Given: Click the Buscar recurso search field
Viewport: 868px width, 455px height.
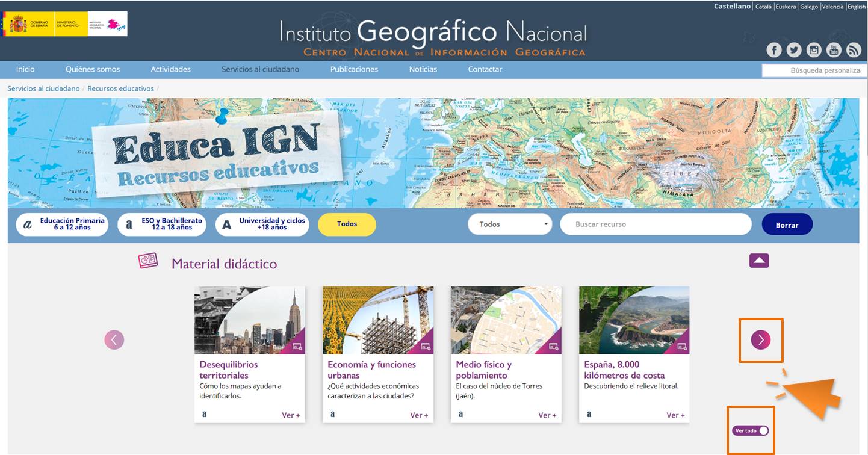Looking at the screenshot, I should coord(656,224).
